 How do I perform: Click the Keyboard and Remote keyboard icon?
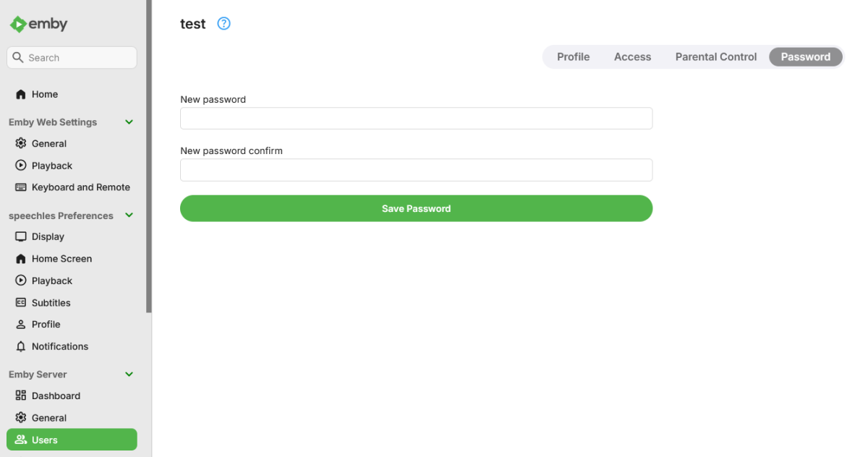click(x=21, y=187)
